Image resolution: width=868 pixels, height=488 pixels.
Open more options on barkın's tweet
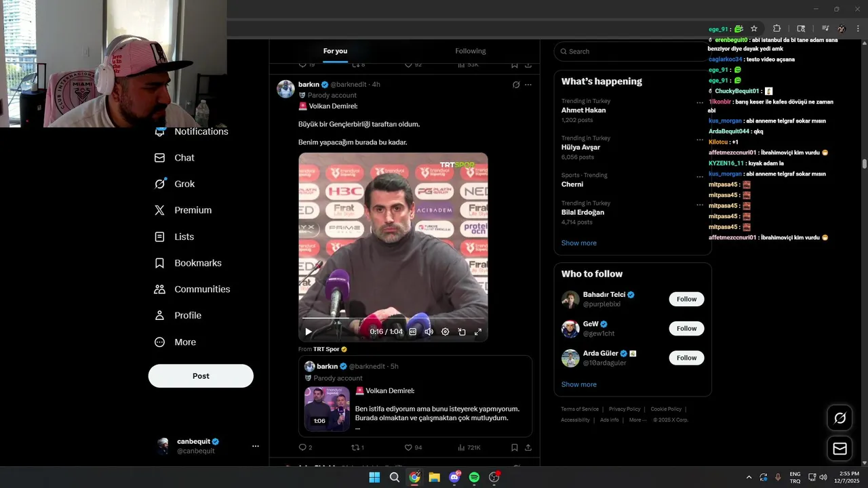[528, 85]
